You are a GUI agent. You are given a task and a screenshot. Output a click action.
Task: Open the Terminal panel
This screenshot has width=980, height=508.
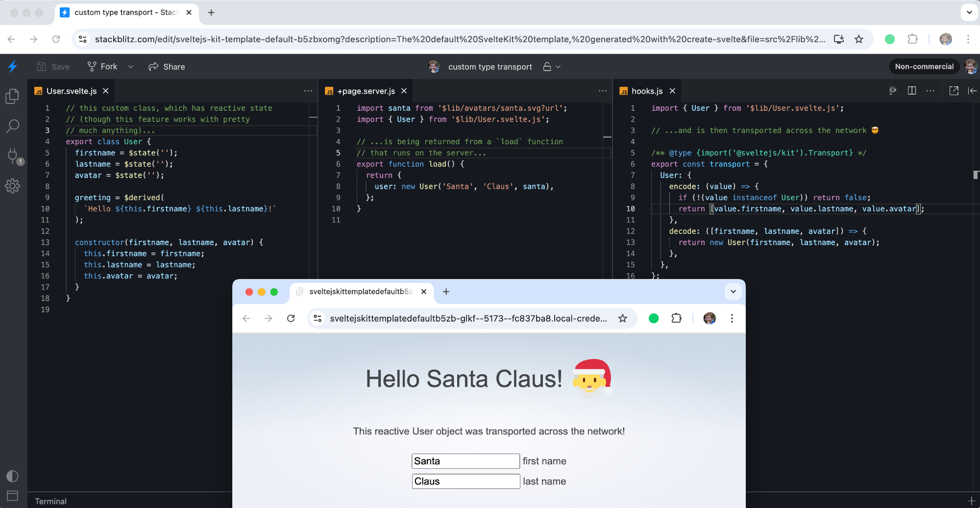pos(50,501)
